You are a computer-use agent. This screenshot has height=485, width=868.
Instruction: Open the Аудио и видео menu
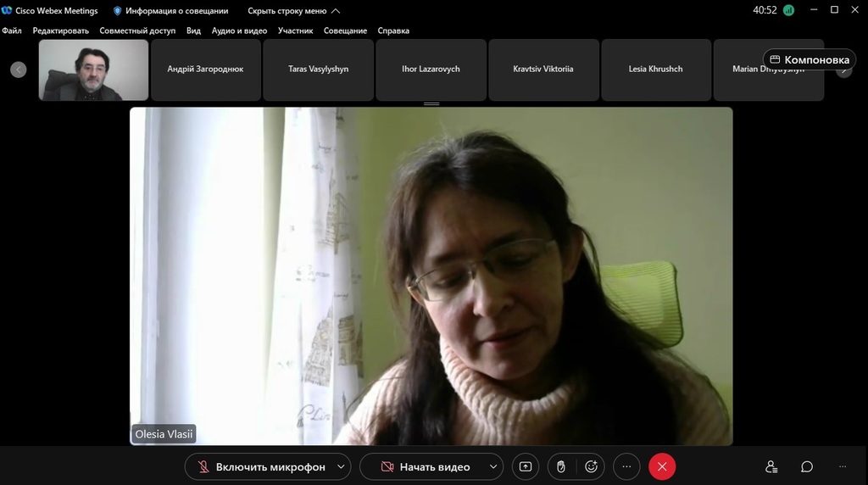coord(239,31)
